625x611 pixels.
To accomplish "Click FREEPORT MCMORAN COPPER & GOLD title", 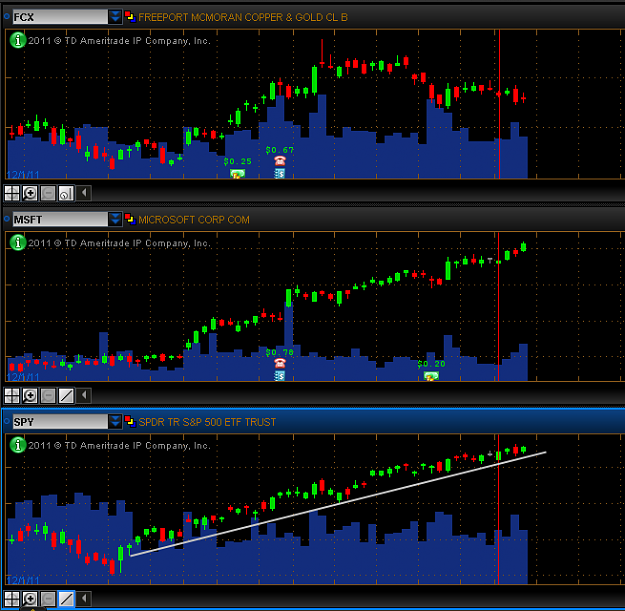I will [x=243, y=18].
